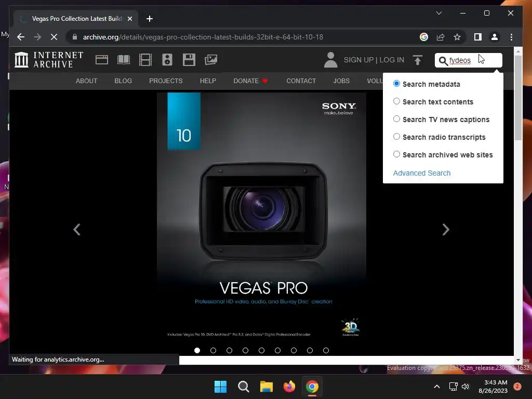Open the Chrome tab search chevron
532x399 pixels.
(438, 13)
